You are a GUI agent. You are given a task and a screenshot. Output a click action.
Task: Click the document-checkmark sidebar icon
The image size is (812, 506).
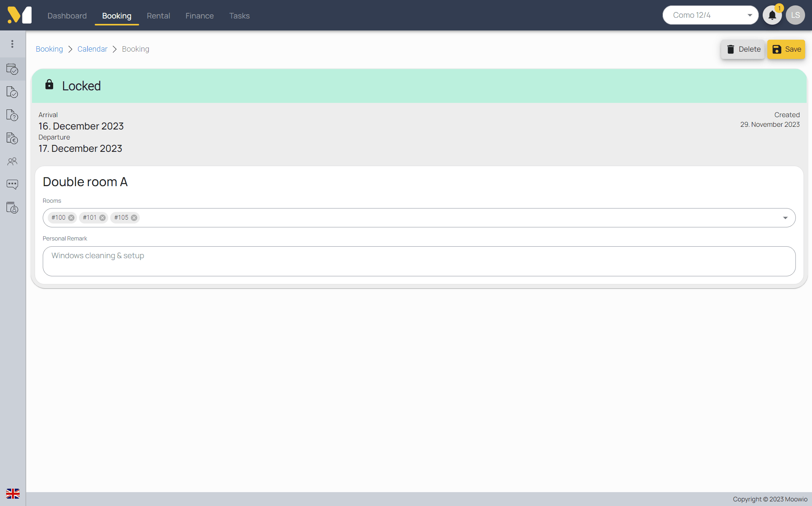point(12,92)
